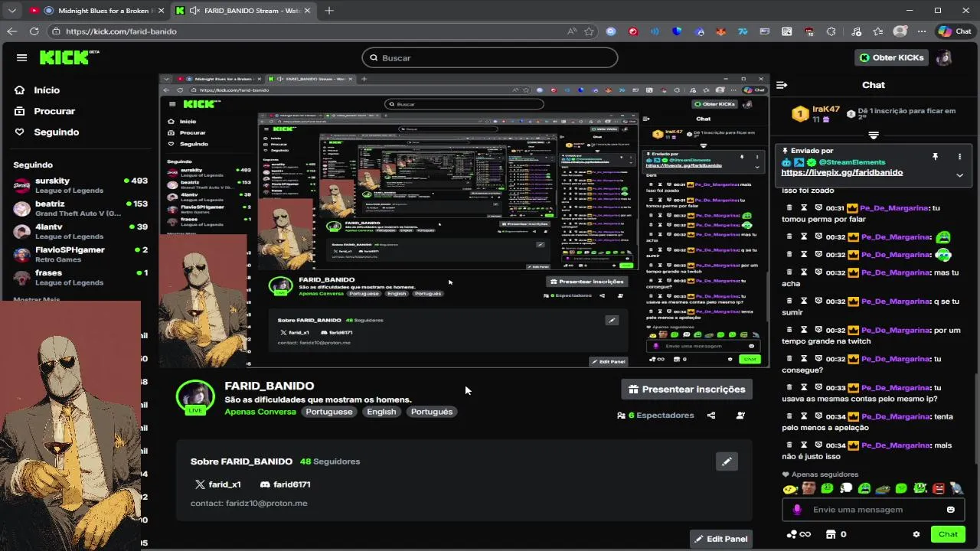Screen dimensions: 980x551
Task: Collapse the chat panel arrow icon
Action: (782, 85)
